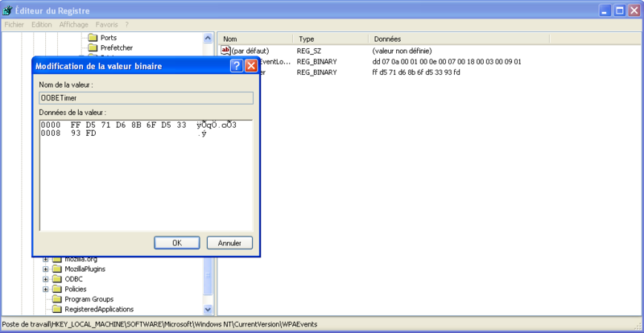The height and width of the screenshot is (333, 644).
Task: Open the Affichage menu
Action: tap(73, 25)
